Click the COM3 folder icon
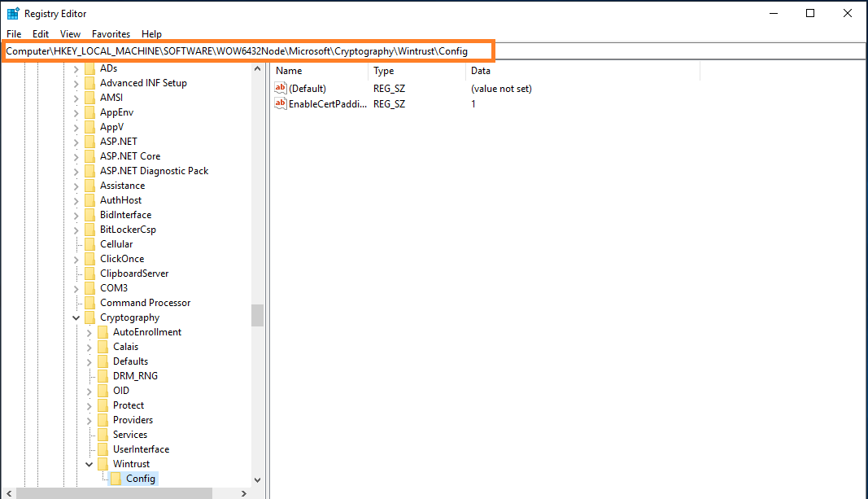The width and height of the screenshot is (868, 499). [x=89, y=288]
